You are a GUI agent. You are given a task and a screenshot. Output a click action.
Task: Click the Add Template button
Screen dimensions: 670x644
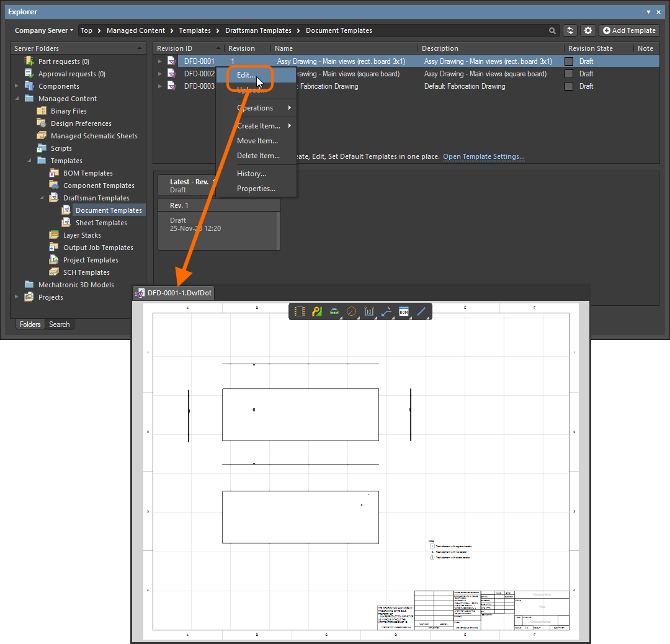[x=629, y=30]
